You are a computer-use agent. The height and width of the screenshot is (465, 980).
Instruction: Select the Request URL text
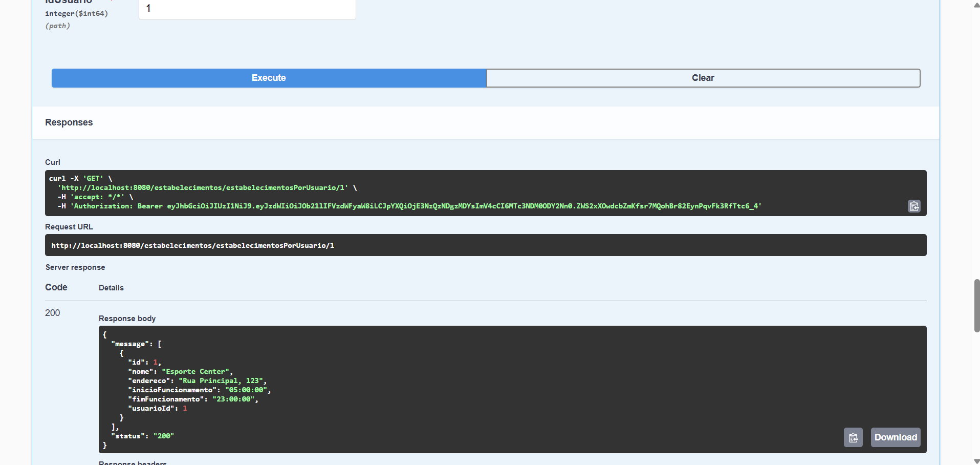192,245
